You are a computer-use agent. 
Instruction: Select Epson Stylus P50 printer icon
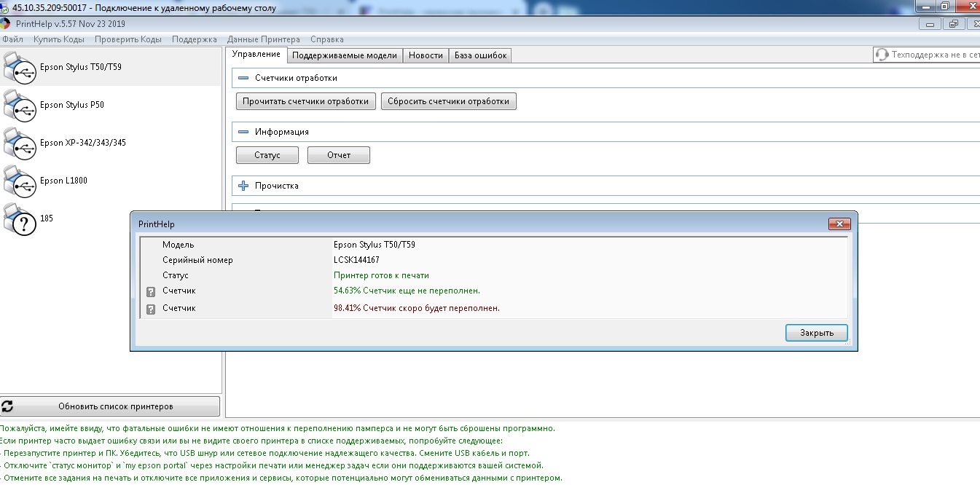[x=20, y=105]
